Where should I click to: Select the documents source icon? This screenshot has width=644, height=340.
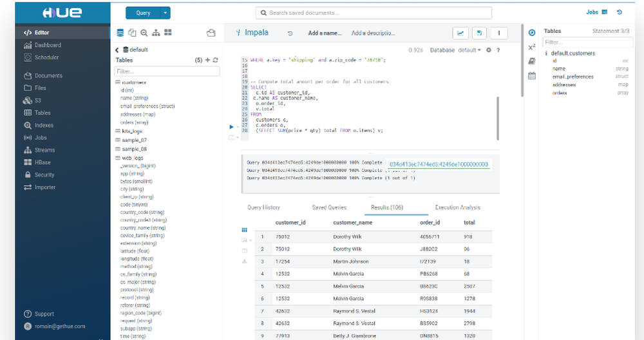[x=132, y=33]
